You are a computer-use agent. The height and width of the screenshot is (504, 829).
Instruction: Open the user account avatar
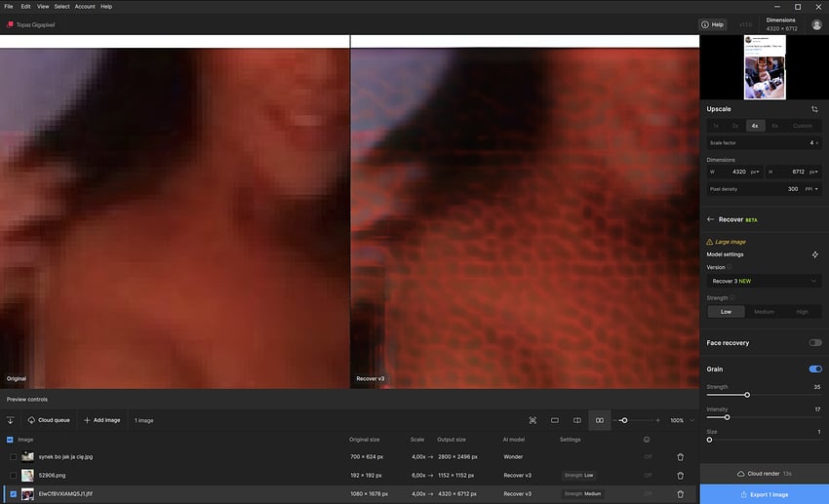point(816,24)
